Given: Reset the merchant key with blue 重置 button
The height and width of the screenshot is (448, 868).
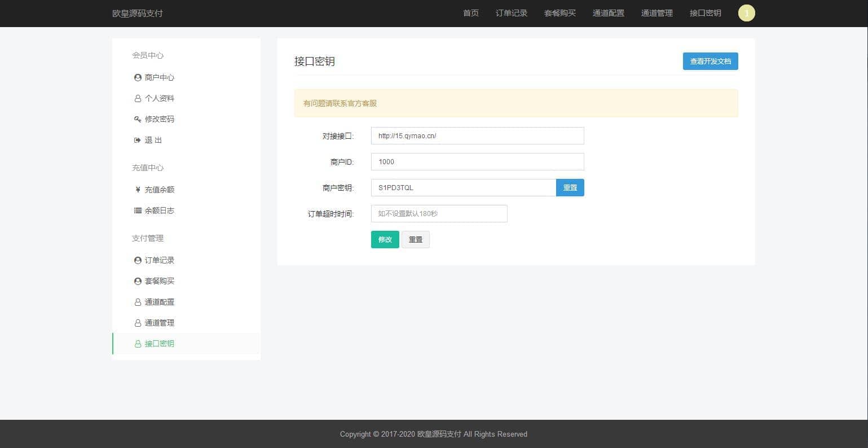Looking at the screenshot, I should click(570, 188).
